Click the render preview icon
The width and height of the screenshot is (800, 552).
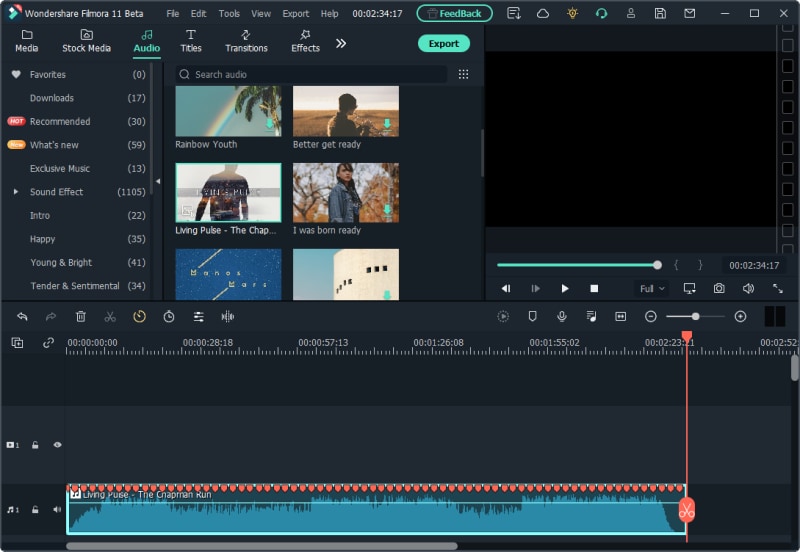tap(503, 316)
